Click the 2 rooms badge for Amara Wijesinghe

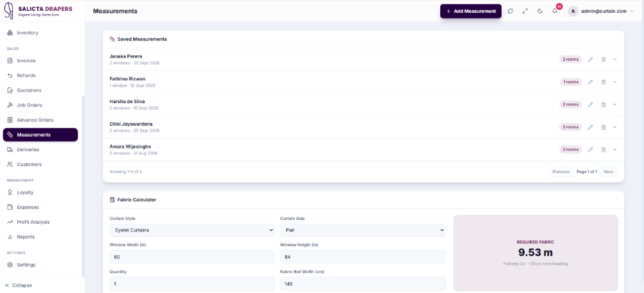point(570,149)
